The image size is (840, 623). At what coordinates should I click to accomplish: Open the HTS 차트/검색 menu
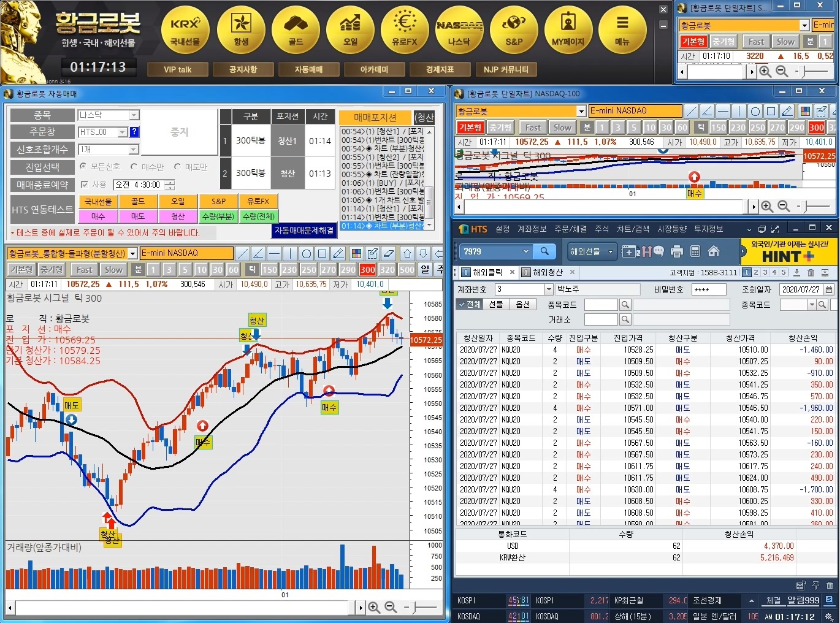[633, 229]
